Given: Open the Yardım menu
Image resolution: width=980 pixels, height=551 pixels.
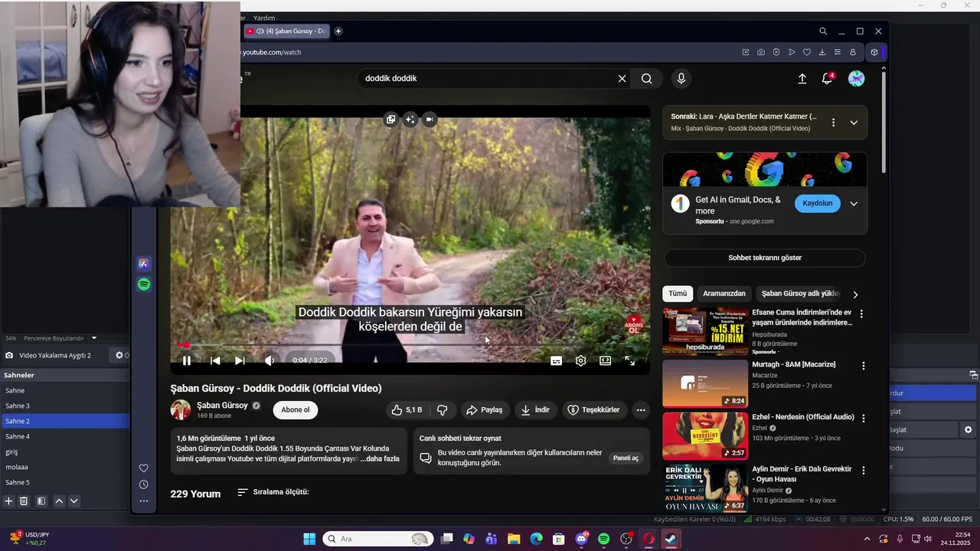Looking at the screenshot, I should pos(264,18).
